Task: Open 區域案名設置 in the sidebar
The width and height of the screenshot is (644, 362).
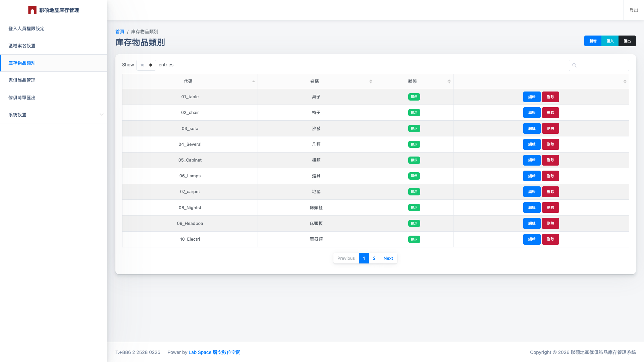Action: [x=22, y=46]
